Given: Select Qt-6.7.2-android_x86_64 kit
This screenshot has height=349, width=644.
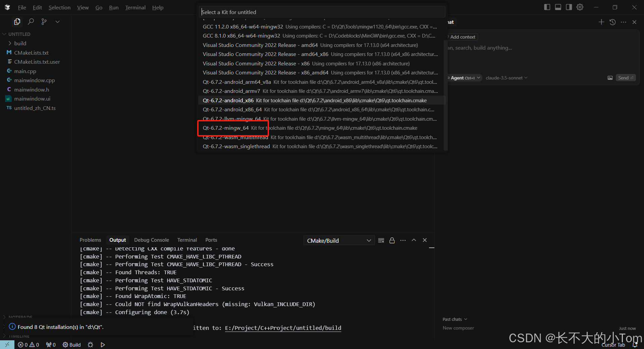Looking at the screenshot, I should (x=321, y=110).
